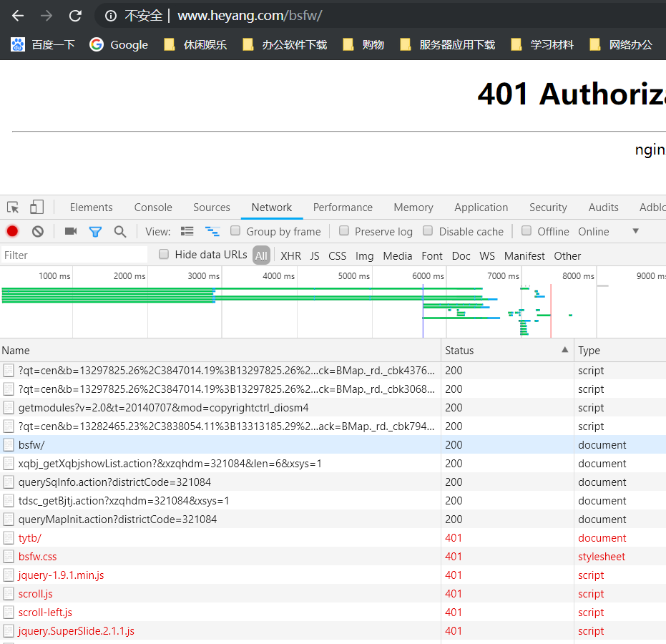This screenshot has width=666, height=644.
Task: Select the jquery-1.9.1.min.js request
Action: coord(333,575)
